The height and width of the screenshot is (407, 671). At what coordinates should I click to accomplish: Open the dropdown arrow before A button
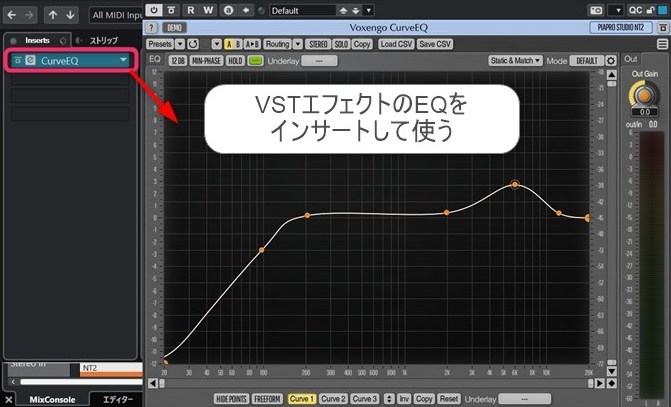[x=217, y=44]
